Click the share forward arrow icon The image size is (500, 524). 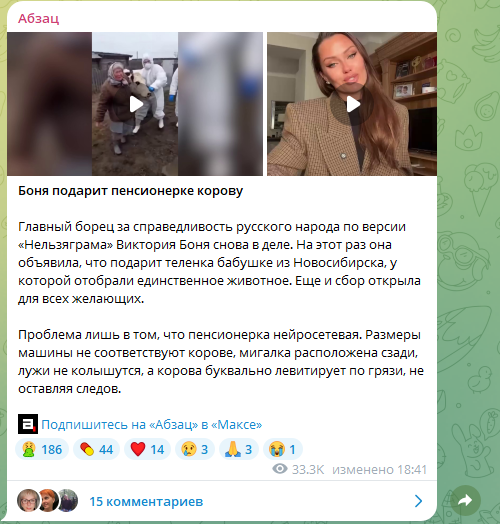pos(465,501)
